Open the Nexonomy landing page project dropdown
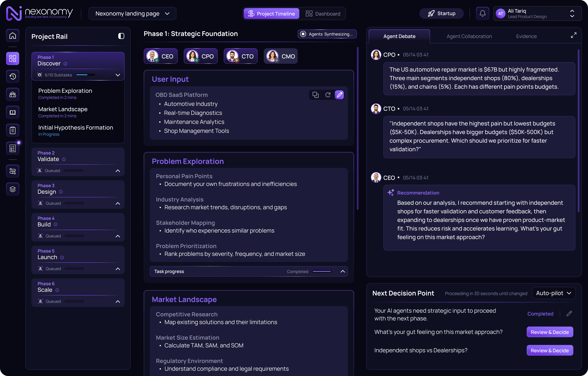This screenshot has width=588, height=376. 132,14
